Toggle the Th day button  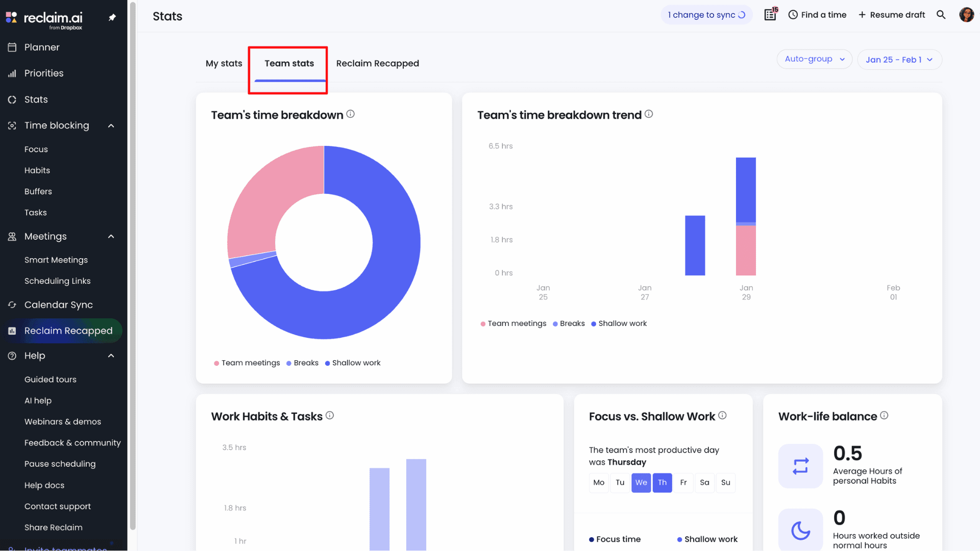[662, 483]
